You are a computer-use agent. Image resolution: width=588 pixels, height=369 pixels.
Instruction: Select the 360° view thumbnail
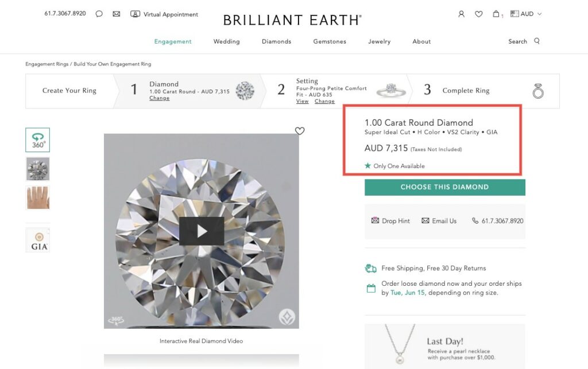pyautogui.click(x=38, y=140)
